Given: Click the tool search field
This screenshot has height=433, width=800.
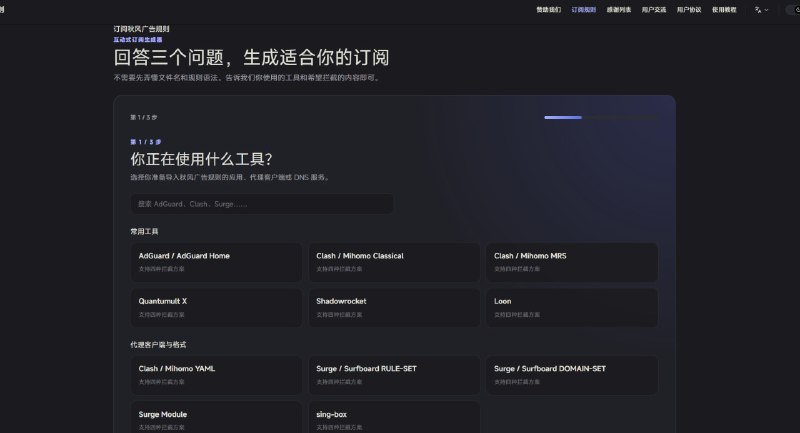Looking at the screenshot, I should (262, 203).
